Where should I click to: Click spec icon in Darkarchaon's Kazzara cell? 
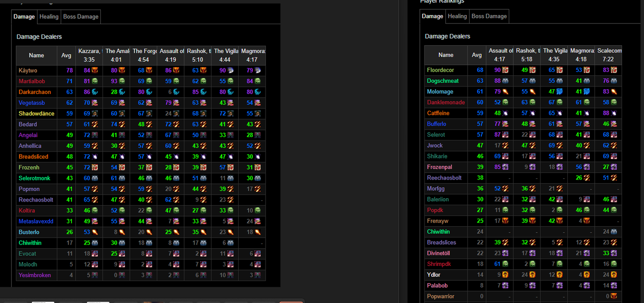(94, 92)
